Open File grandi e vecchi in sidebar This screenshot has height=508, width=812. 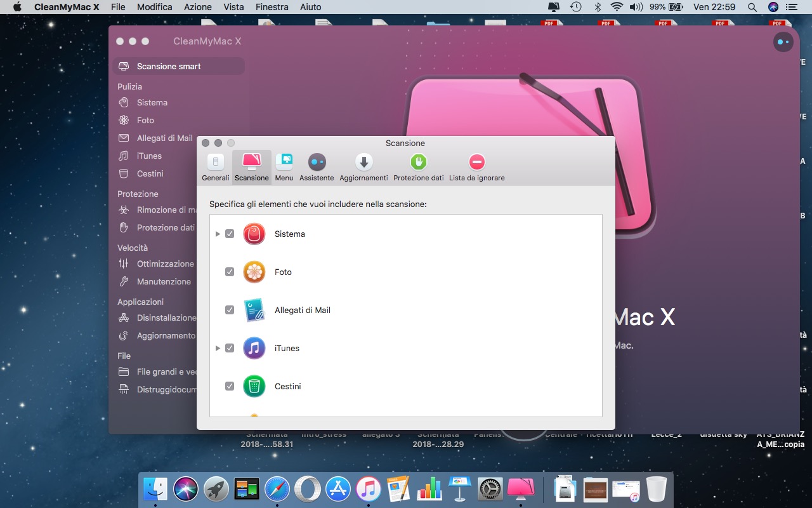pos(157,371)
